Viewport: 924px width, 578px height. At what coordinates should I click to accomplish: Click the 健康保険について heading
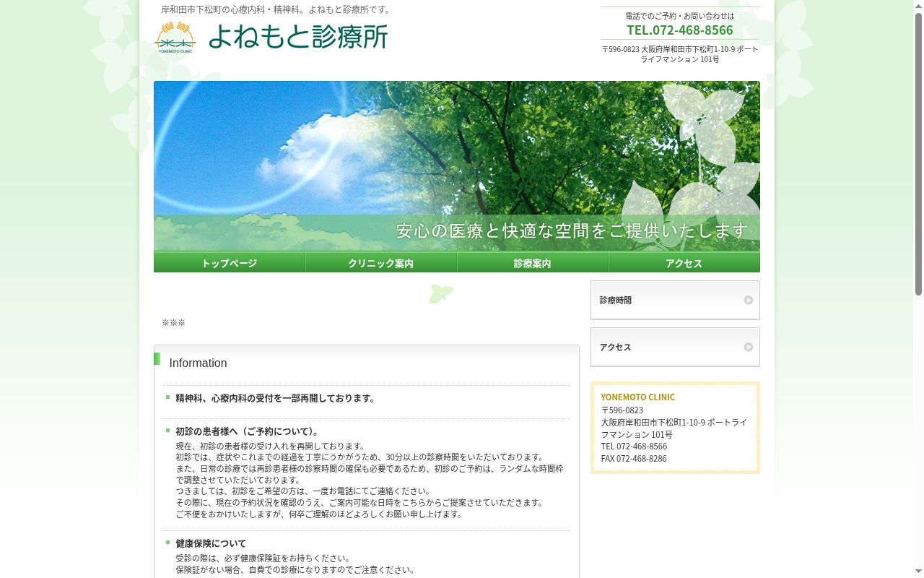211,543
